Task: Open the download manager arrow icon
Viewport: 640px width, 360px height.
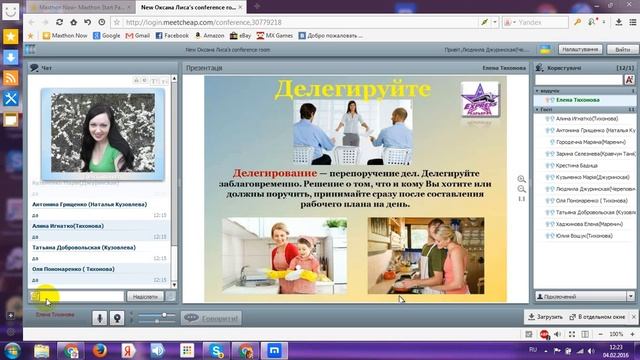Action: pyautogui.click(x=619, y=22)
